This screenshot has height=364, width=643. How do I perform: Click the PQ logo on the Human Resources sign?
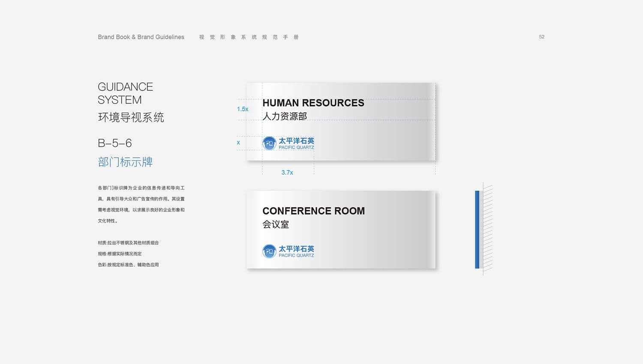click(x=269, y=143)
